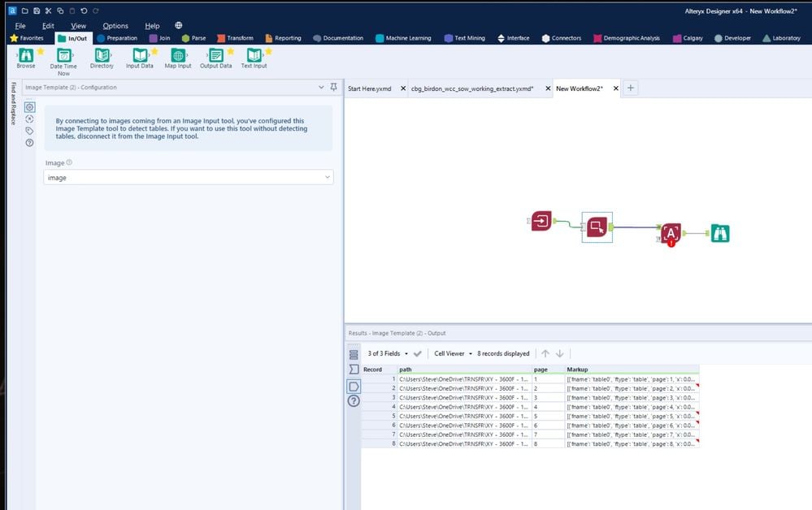Show results metadata view icon
812x510 pixels.
(354, 354)
